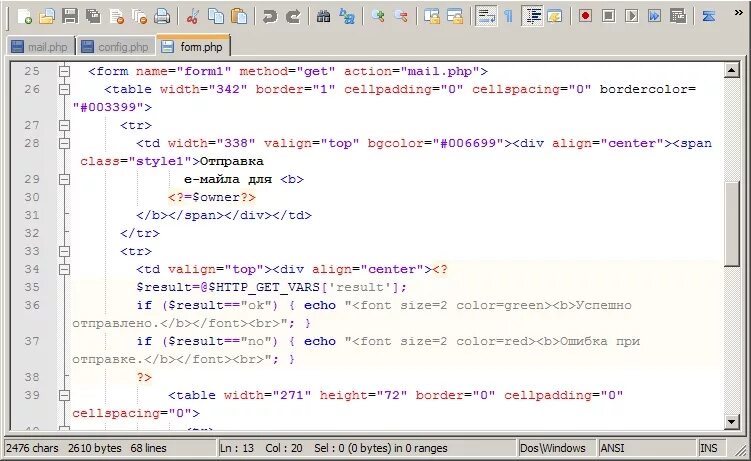Viewport: 751px width, 461px height.
Task: Toggle show all characters (pilcrow icon)
Action: click(509, 17)
